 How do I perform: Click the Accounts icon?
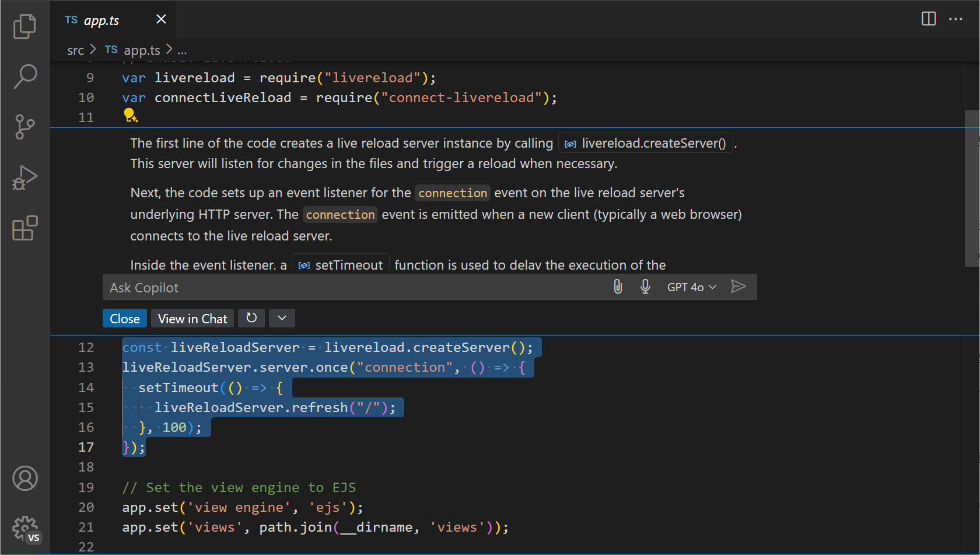pos(24,478)
